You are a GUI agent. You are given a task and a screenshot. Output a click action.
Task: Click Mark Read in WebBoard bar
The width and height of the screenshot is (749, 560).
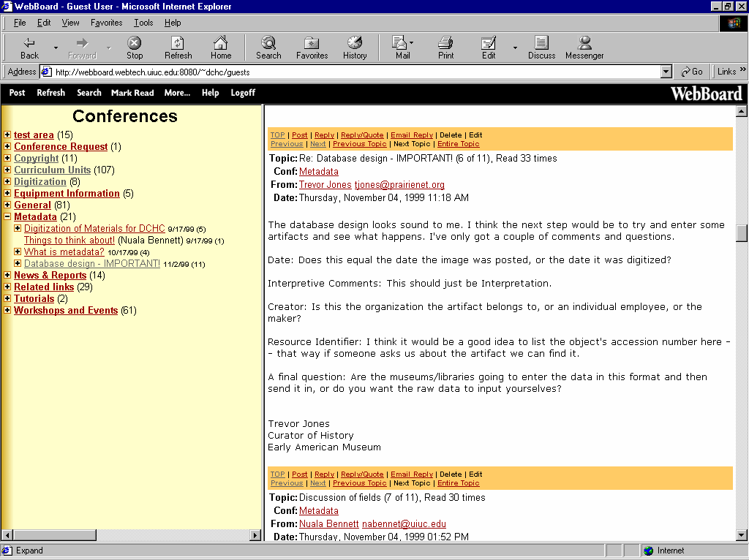click(132, 93)
